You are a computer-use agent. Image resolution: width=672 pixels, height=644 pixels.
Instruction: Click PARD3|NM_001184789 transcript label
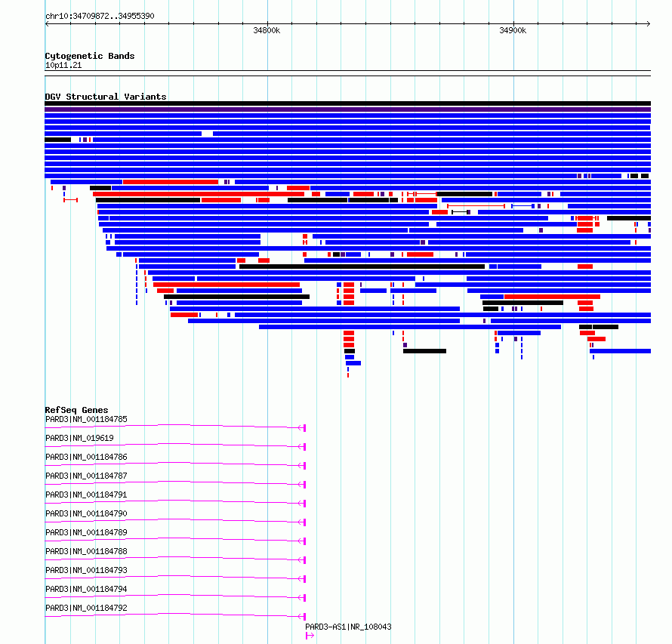pyautogui.click(x=86, y=532)
